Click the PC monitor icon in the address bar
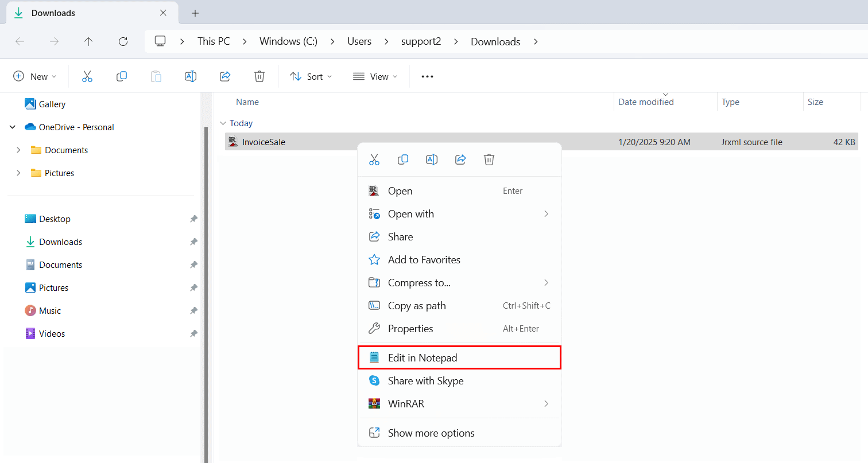 point(160,41)
